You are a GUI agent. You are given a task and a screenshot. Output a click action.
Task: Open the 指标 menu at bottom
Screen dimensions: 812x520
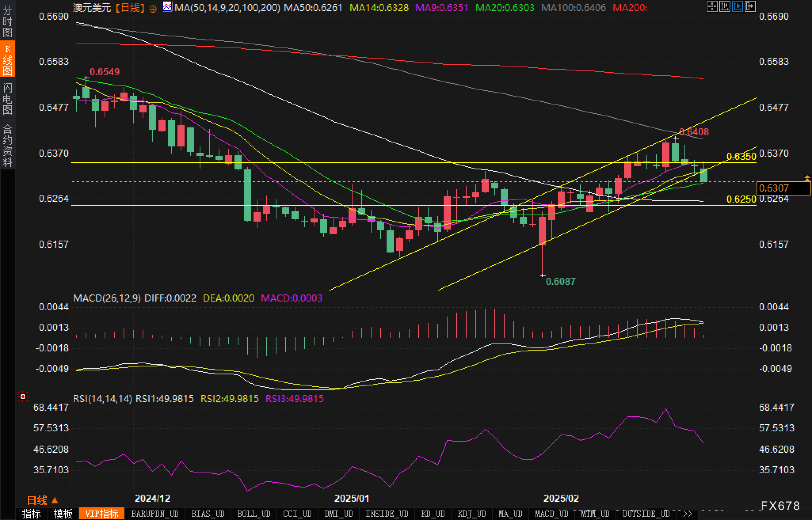coord(31,514)
